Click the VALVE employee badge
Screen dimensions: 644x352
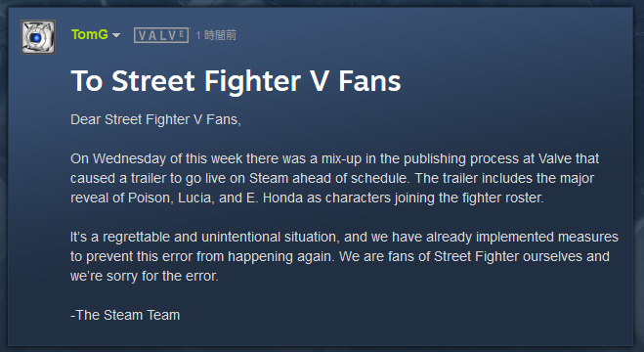click(161, 35)
